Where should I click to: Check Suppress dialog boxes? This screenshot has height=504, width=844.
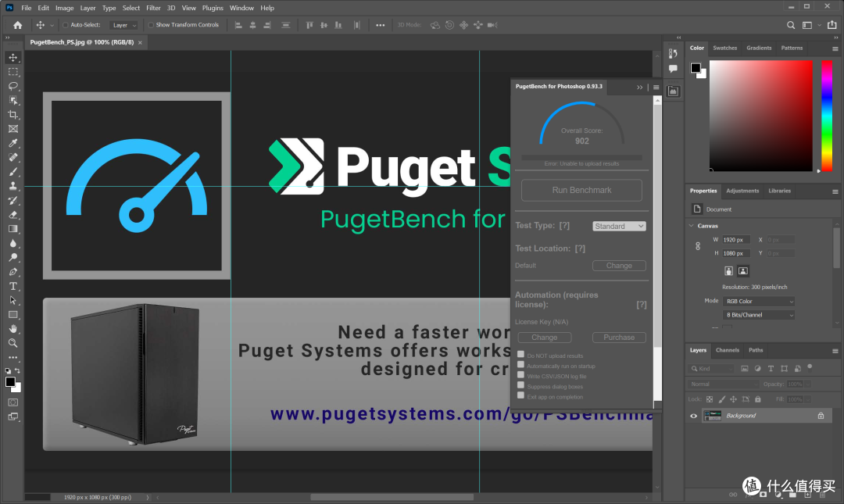click(x=520, y=385)
